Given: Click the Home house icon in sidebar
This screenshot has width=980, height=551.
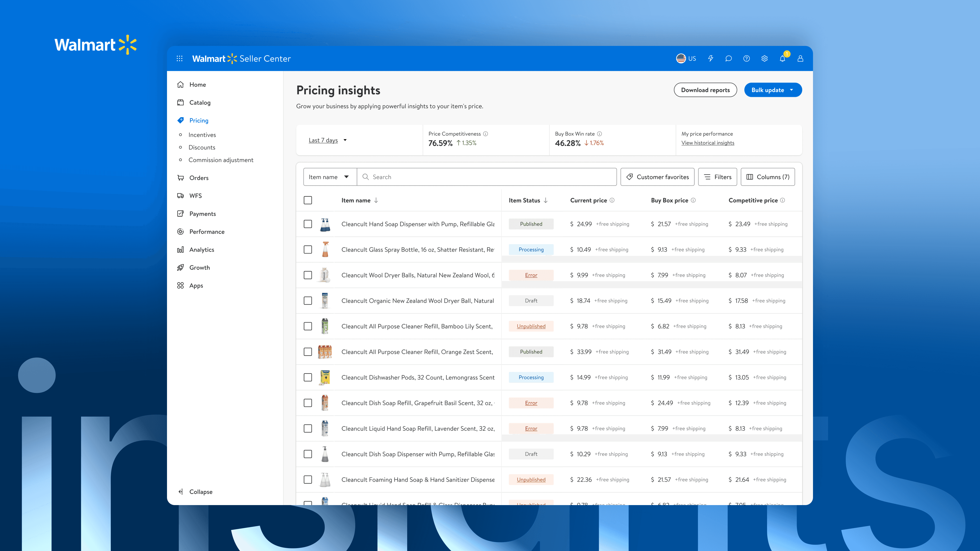Looking at the screenshot, I should tap(181, 84).
